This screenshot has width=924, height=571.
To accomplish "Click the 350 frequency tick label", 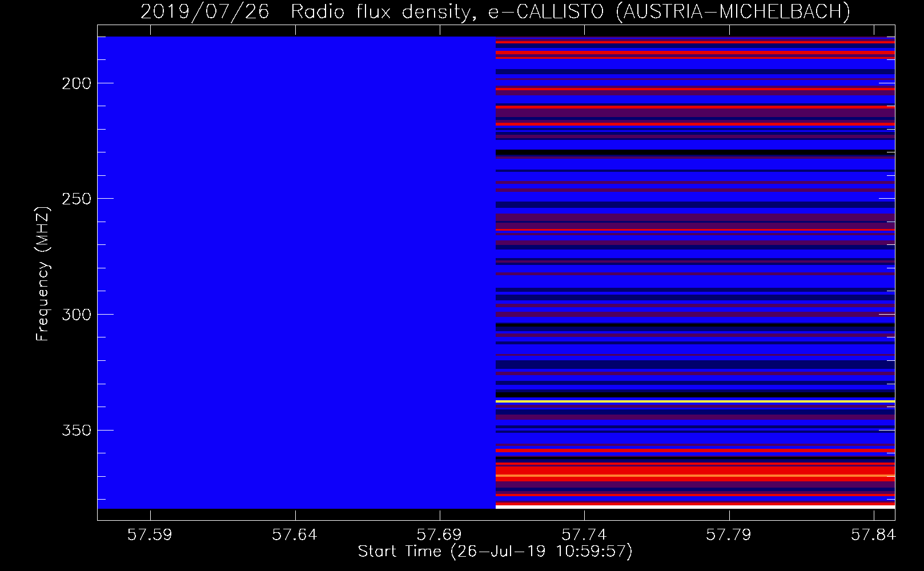I will (77, 430).
